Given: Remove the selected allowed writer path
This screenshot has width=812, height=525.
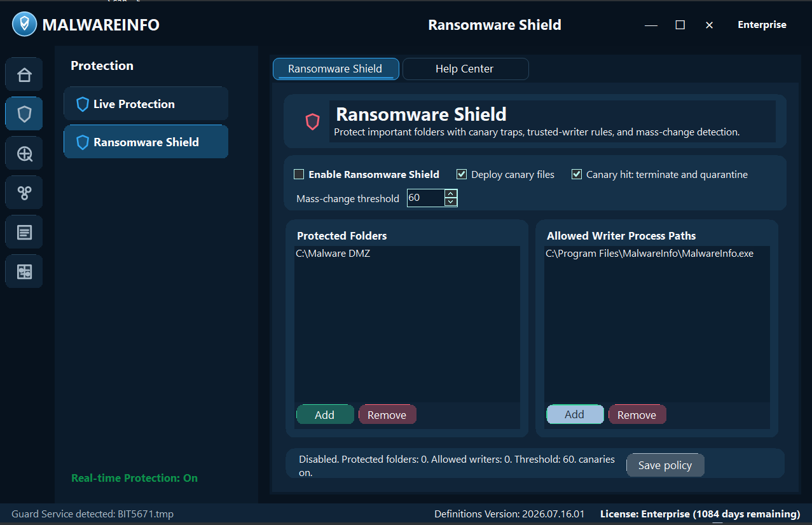Looking at the screenshot, I should pos(637,414).
